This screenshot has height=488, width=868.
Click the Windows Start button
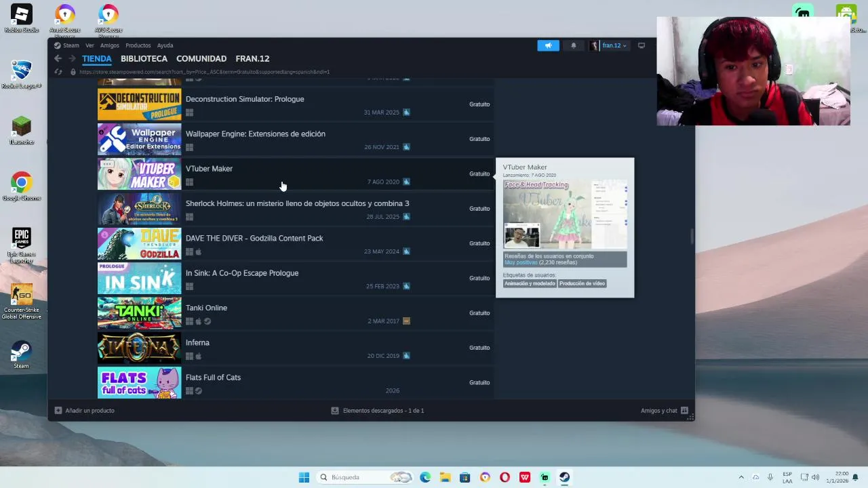click(x=304, y=477)
